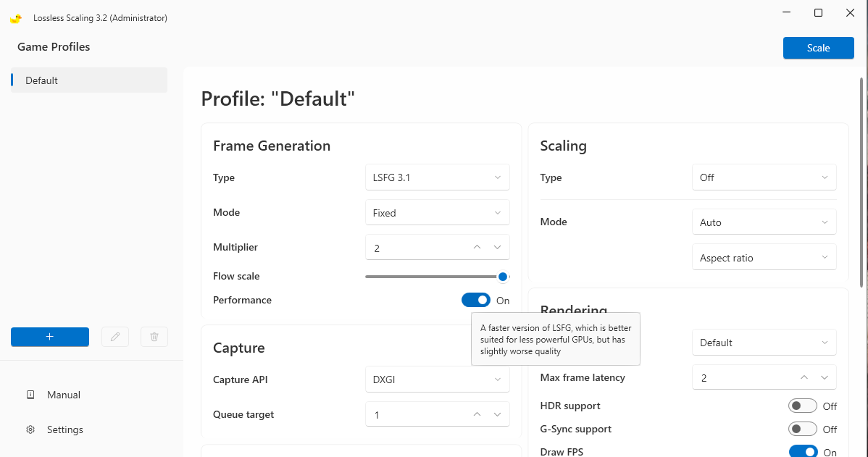Screen dimensions: 868x457
Task: Open Aspect ratio dropdown
Action: [764, 257]
